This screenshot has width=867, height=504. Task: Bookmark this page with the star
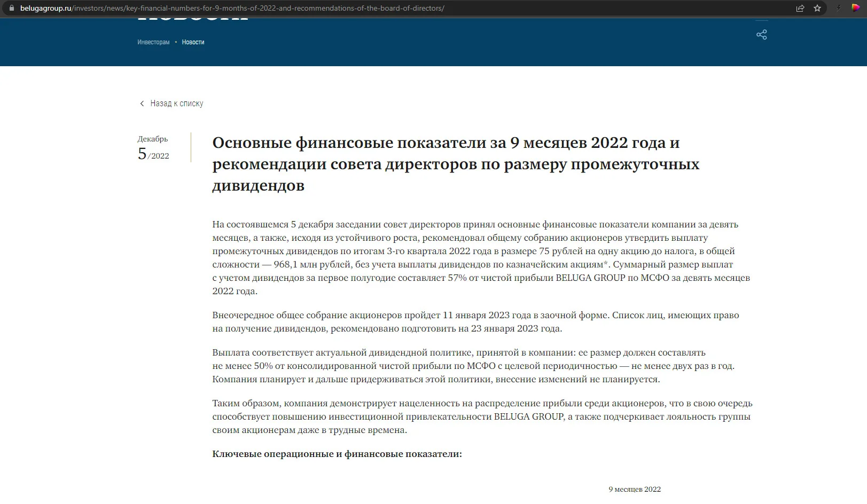coord(817,8)
